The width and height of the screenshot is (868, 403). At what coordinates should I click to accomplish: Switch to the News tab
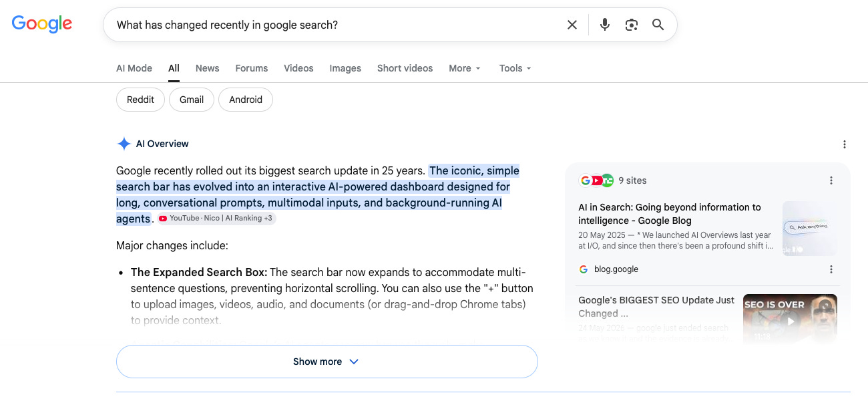[208, 68]
